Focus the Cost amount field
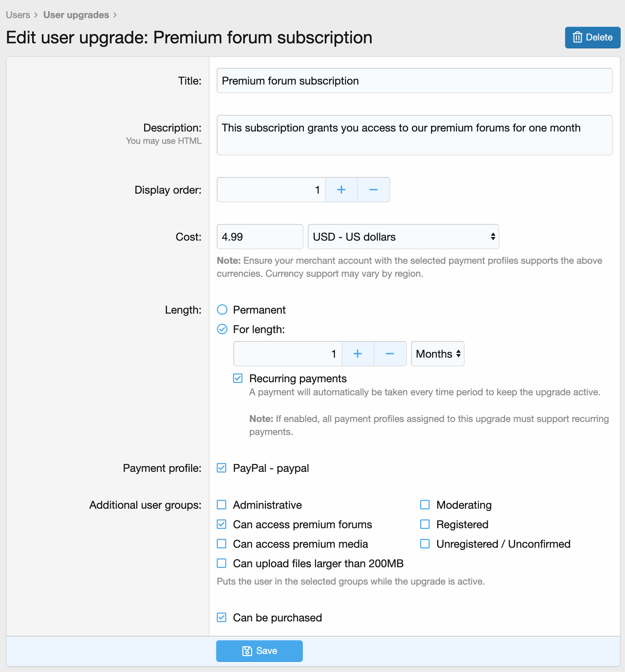This screenshot has width=625, height=672. pos(260,237)
